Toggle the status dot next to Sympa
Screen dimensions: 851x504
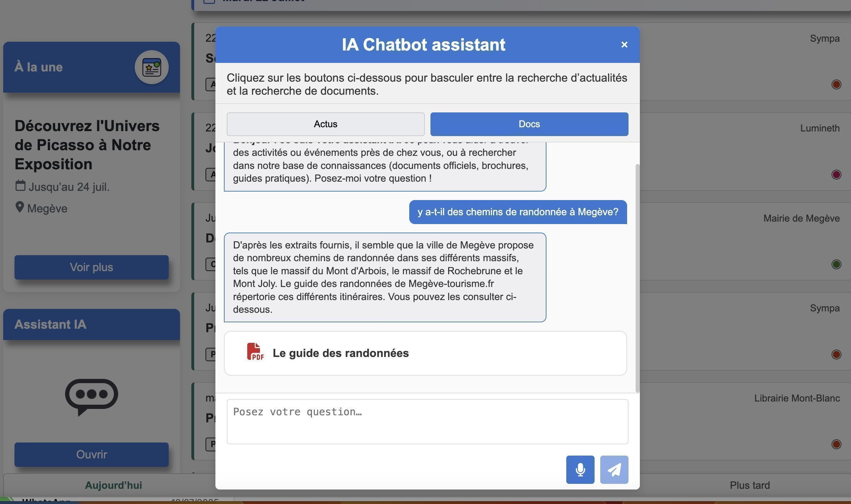coord(836,84)
